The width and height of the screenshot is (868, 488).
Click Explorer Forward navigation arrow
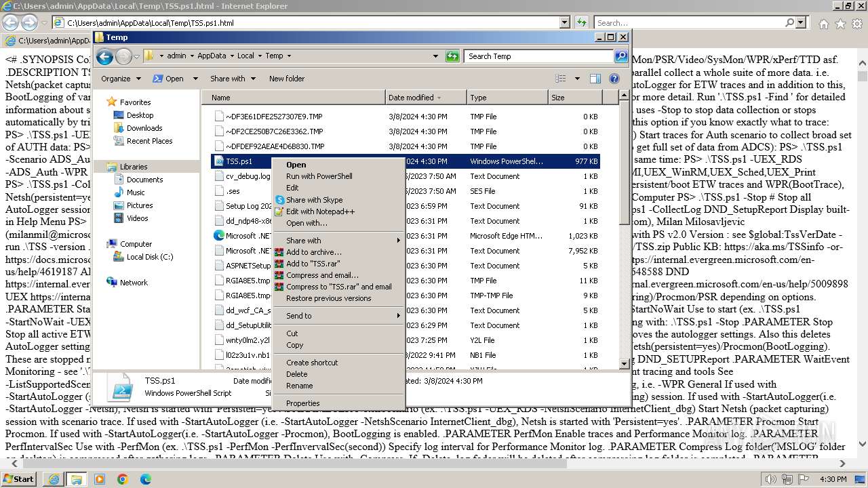[123, 56]
